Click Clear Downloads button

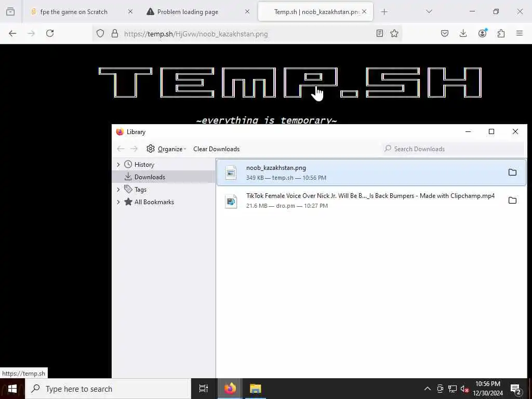coord(217,149)
